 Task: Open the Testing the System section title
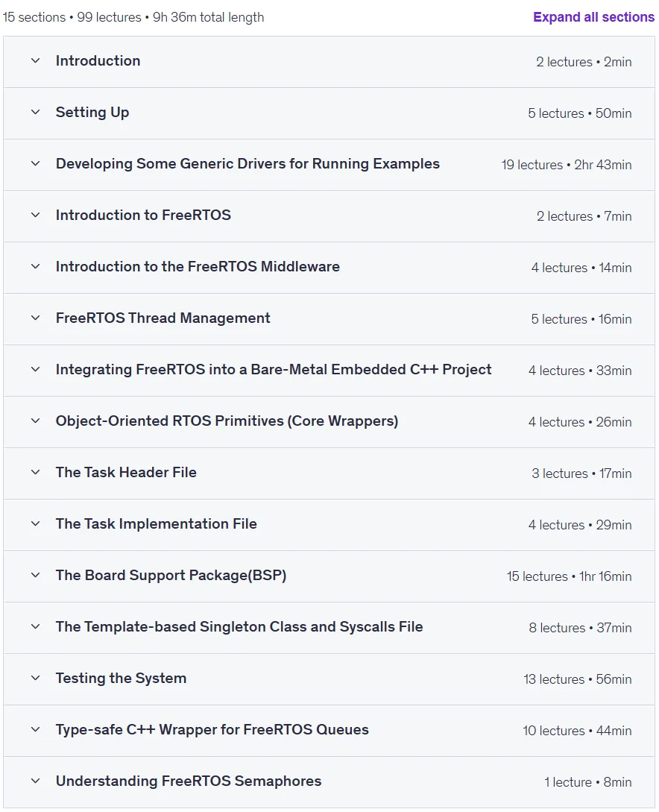(121, 678)
